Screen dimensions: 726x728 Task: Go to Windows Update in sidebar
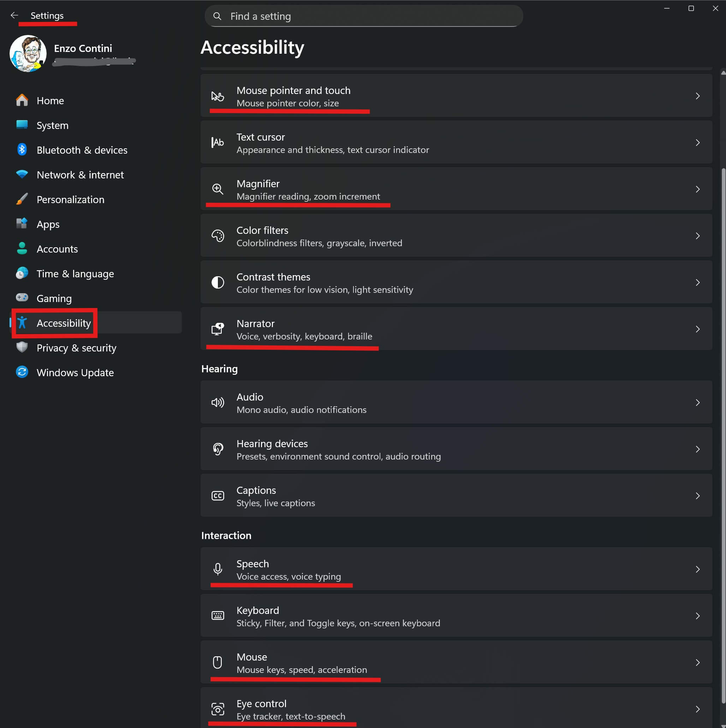75,373
